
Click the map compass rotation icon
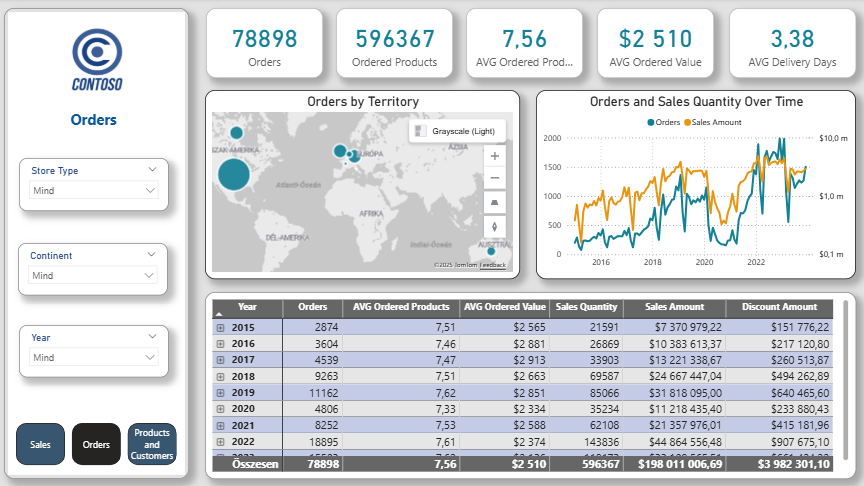tap(494, 226)
